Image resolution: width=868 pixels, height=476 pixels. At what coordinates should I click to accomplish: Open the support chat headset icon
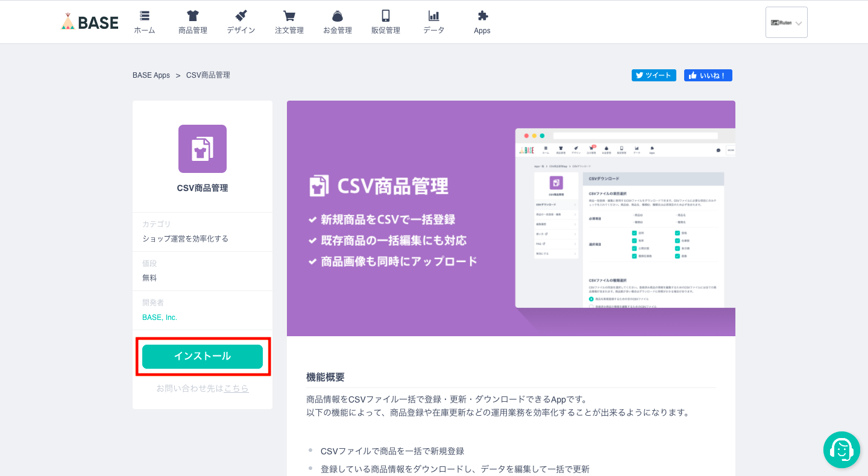841,449
